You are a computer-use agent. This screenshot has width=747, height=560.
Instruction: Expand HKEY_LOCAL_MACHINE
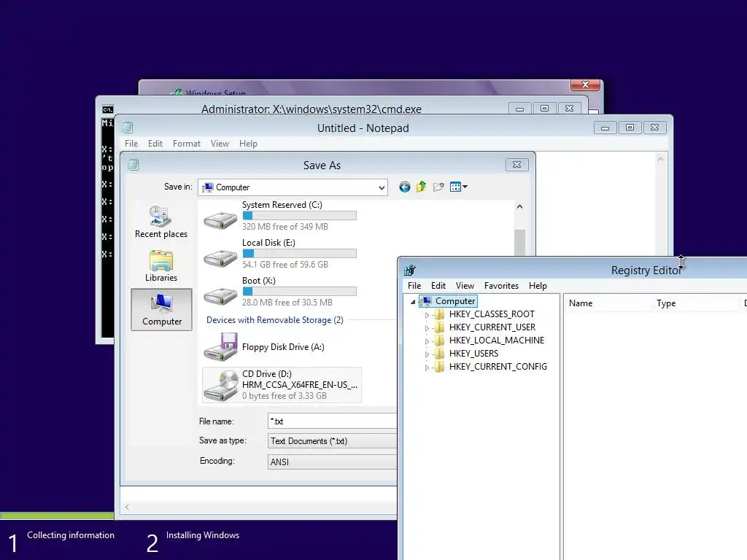click(427, 341)
